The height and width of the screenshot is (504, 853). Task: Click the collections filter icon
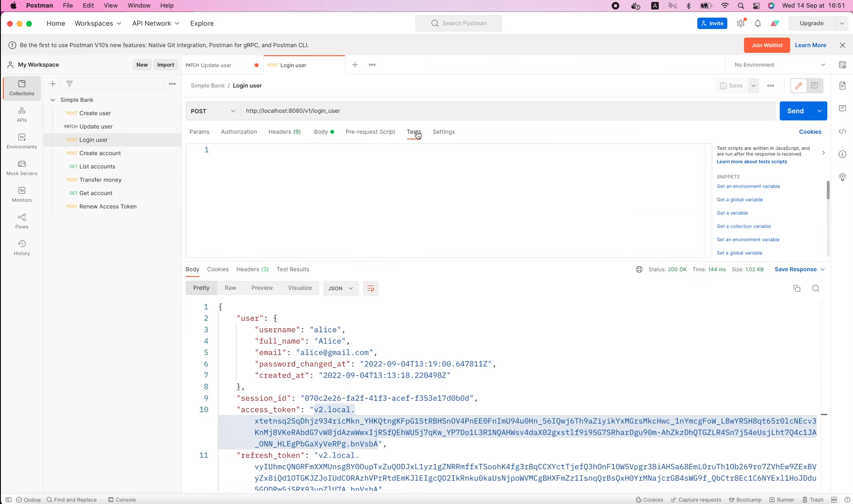pyautogui.click(x=69, y=84)
